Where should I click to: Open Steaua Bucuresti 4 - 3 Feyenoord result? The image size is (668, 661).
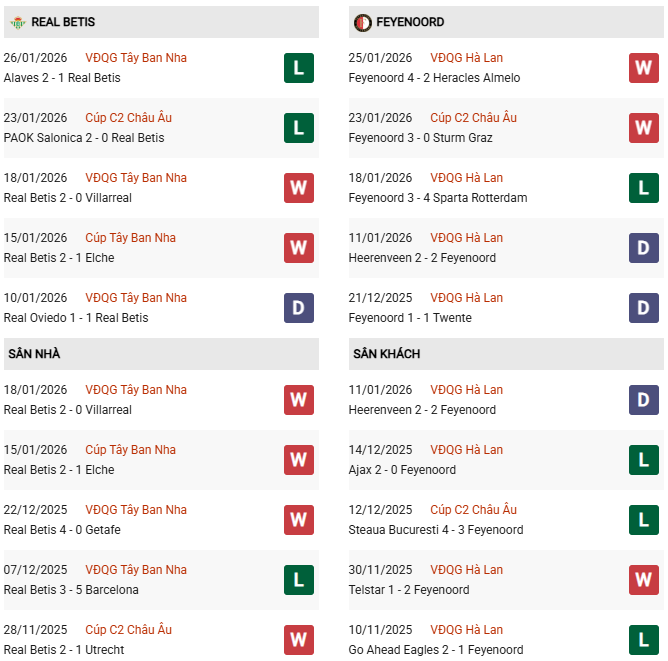click(x=436, y=530)
